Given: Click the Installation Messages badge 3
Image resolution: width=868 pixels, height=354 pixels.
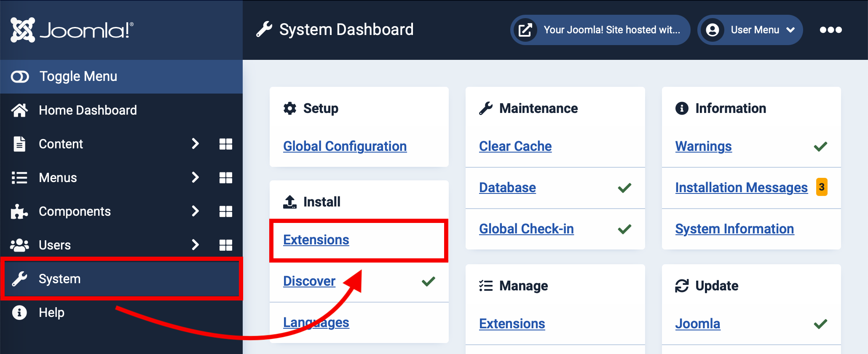Looking at the screenshot, I should tap(822, 187).
